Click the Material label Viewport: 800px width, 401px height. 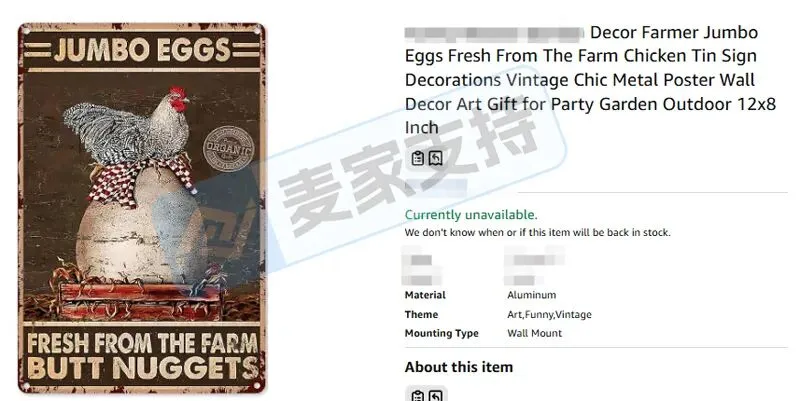coord(425,295)
